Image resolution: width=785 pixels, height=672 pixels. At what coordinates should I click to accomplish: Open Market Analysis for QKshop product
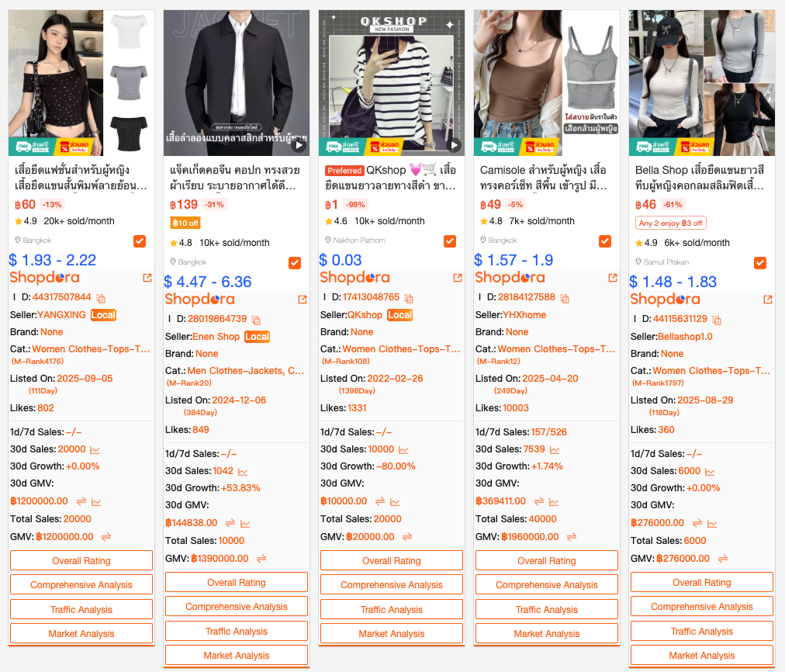(392, 633)
